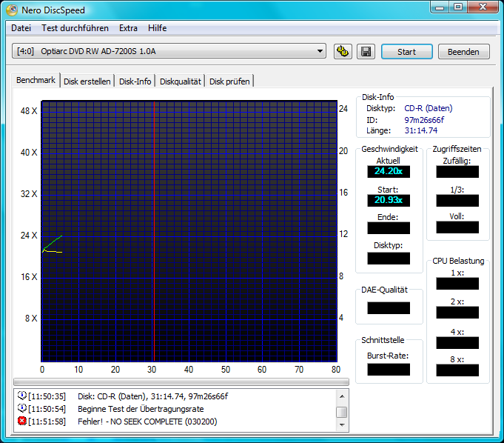Click the empty DAE-Qualität field
The image size is (504, 443).
389,308
